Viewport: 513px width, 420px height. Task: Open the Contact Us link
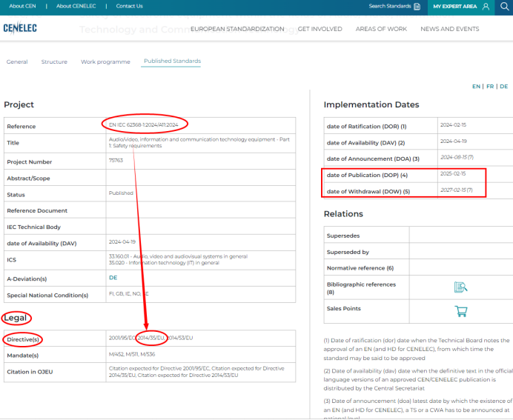click(129, 6)
